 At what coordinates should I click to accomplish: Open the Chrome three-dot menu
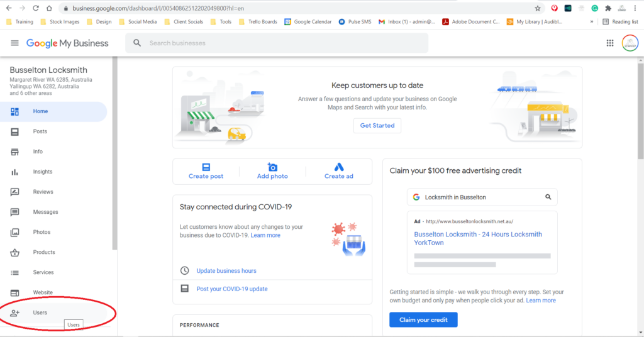point(635,8)
